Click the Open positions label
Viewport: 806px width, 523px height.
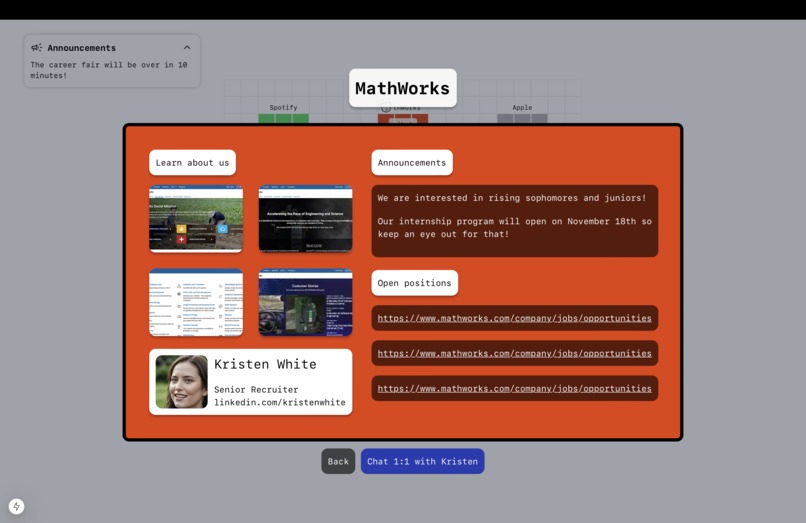414,283
